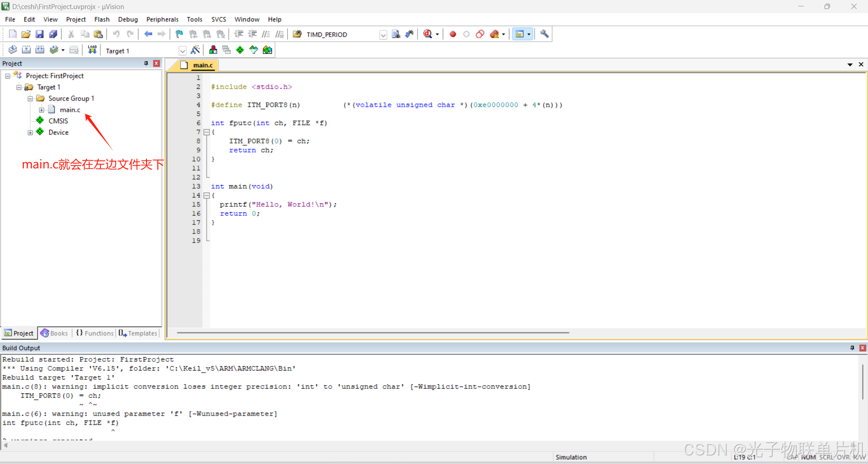Open Target 1 selection dropdown
Image resolution: width=868 pixels, height=464 pixels.
(x=182, y=51)
